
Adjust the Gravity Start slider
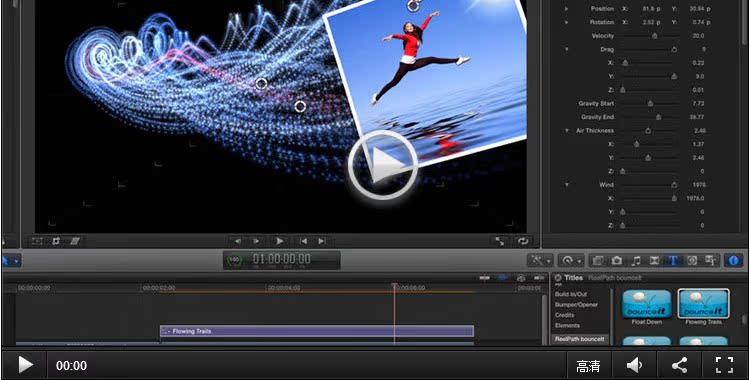tap(650, 104)
